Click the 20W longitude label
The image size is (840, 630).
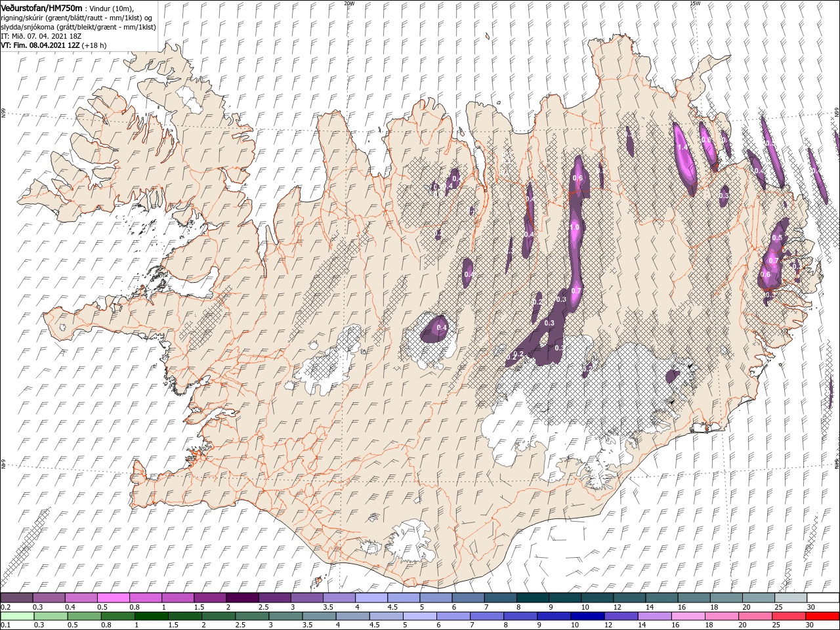[349, 3]
